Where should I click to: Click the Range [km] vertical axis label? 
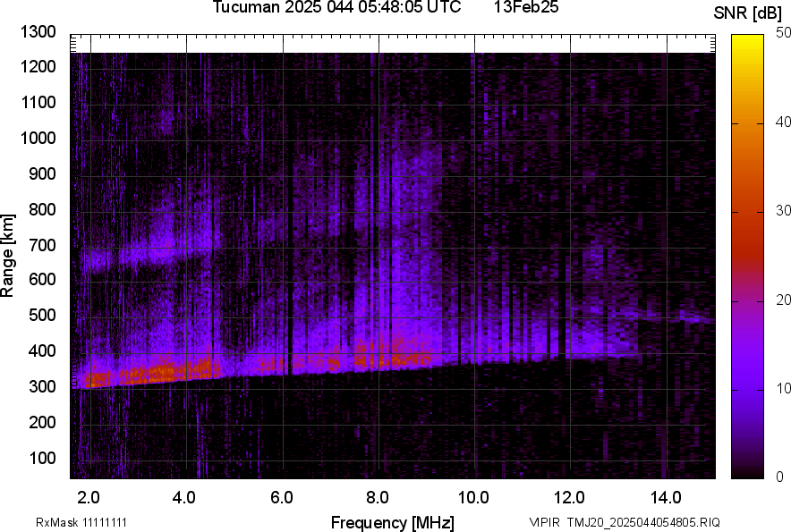[8, 255]
